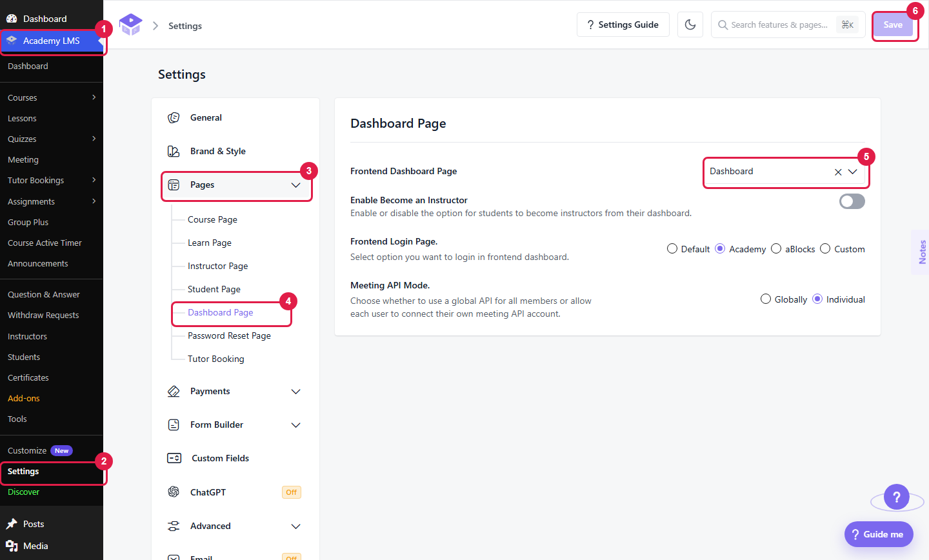Expand Courses submenu arrow in sidebar
Image resolution: width=929 pixels, height=560 pixels.
coord(94,97)
